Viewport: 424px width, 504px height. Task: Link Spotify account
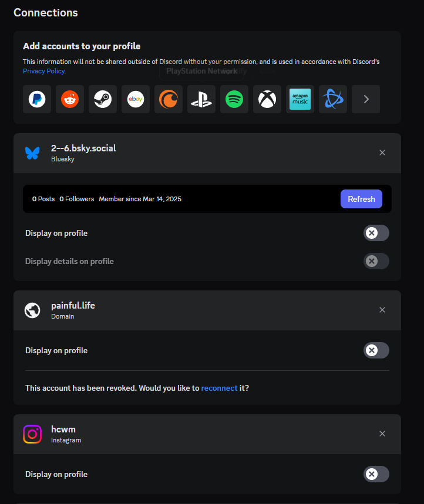[x=234, y=99]
